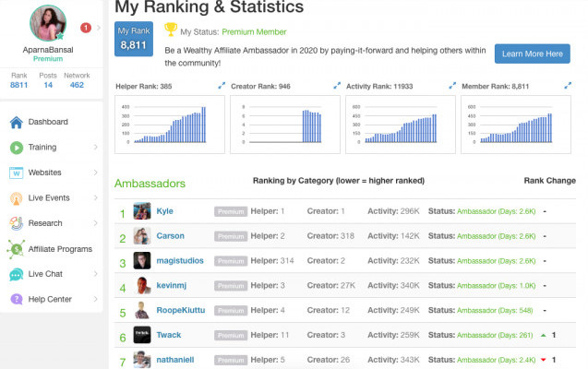Expand the Helper Rank chart

222,86
